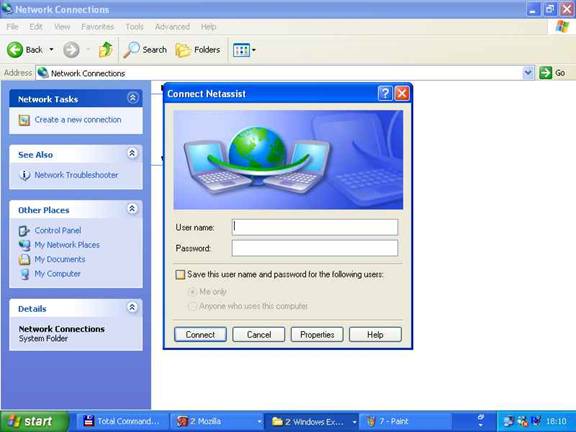576x432 pixels.
Task: Open the Advanced menu
Action: tap(172, 27)
